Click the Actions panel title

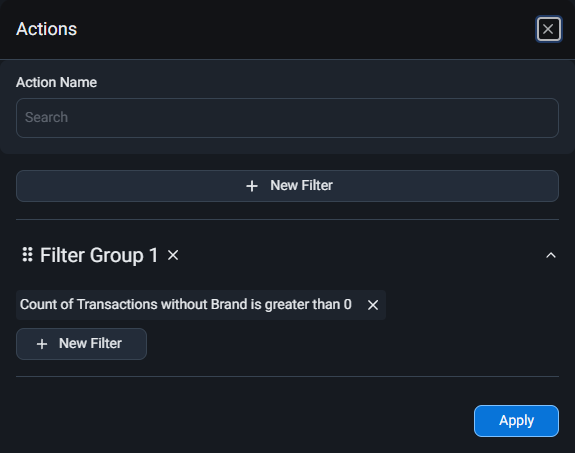[x=47, y=29]
